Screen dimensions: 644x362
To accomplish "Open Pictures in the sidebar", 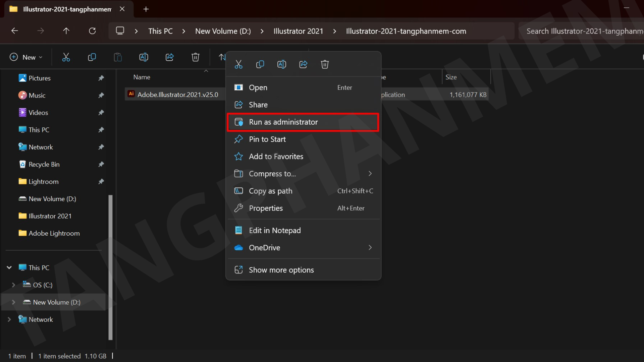I will pyautogui.click(x=40, y=78).
